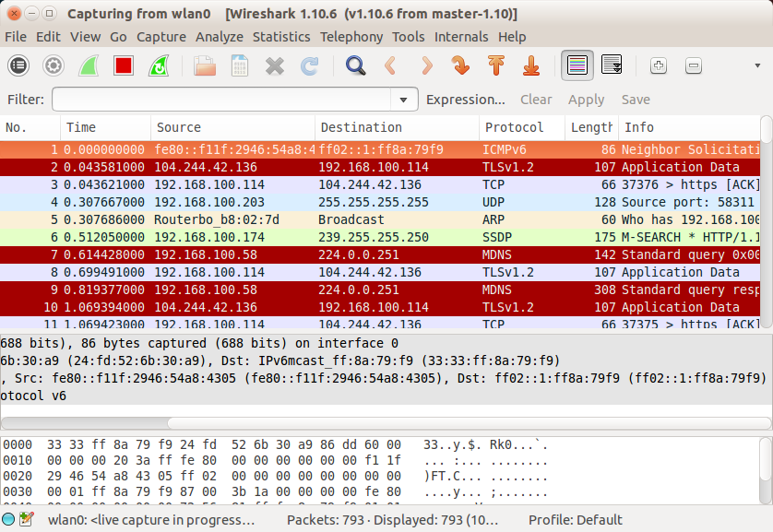Click the expert info status bar circle
This screenshot has height=532, width=773.
click(x=8, y=519)
